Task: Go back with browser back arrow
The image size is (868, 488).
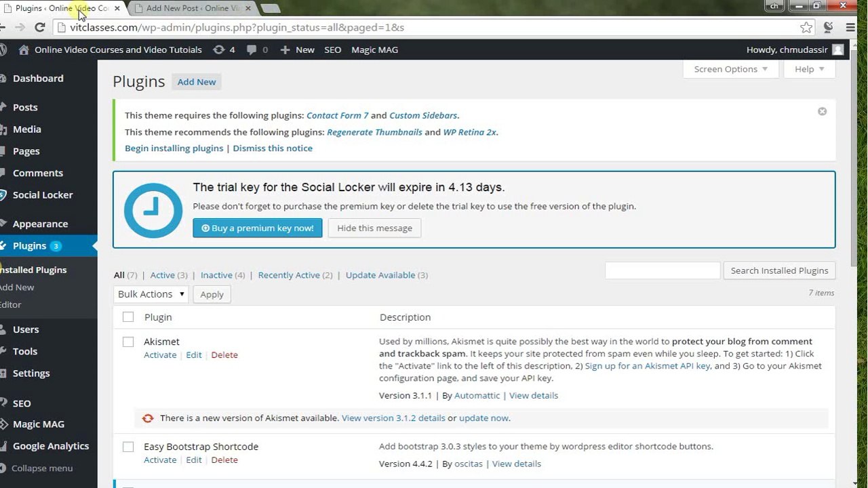Action: (x=2, y=28)
